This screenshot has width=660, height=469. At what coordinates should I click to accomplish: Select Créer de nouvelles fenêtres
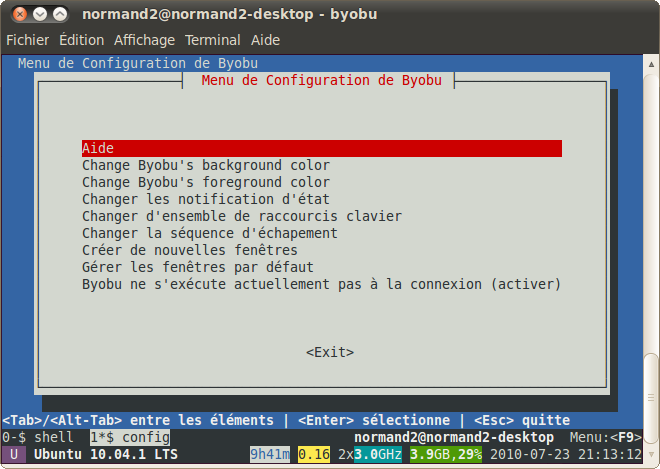pos(190,250)
